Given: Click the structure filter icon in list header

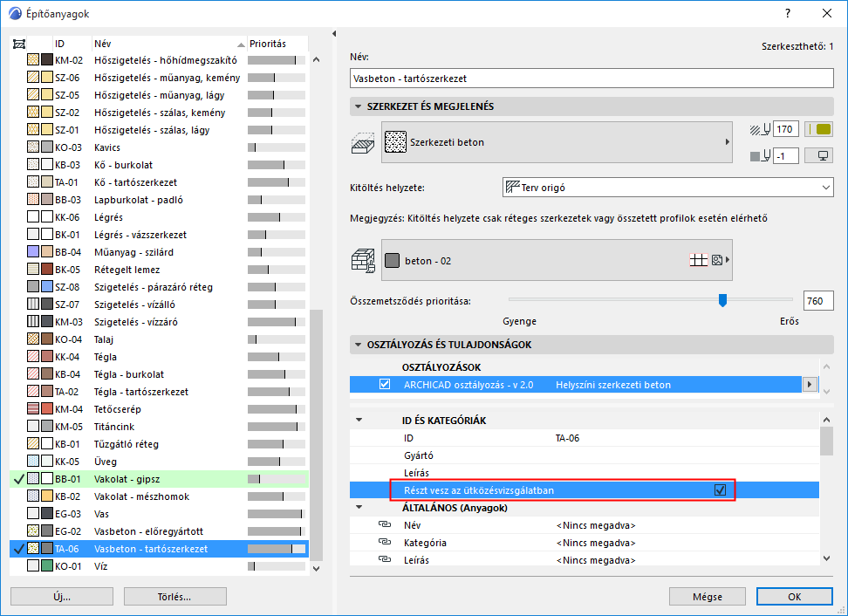Looking at the screenshot, I should pyautogui.click(x=19, y=44).
